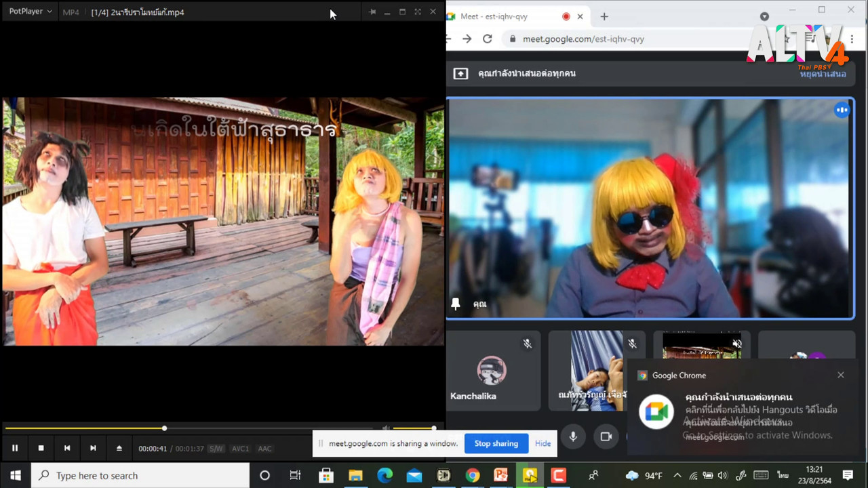Click the pin icon on the main tile
The image size is (868, 488).
click(456, 304)
